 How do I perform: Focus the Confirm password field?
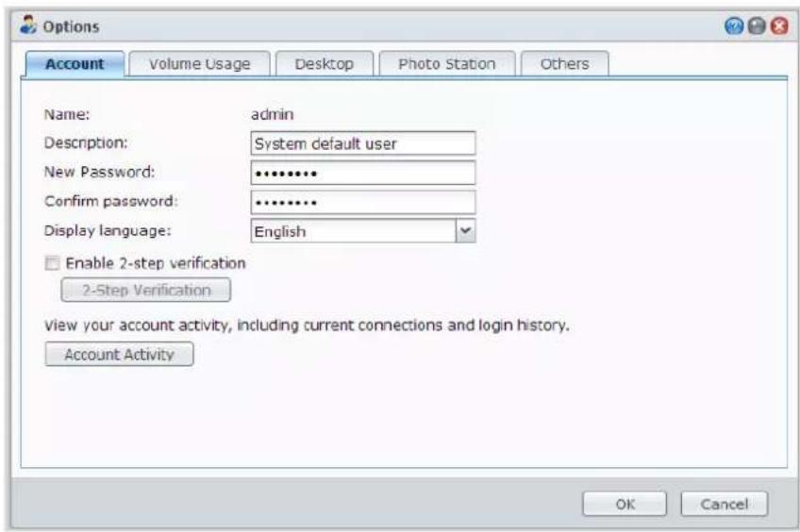pyautogui.click(x=363, y=202)
